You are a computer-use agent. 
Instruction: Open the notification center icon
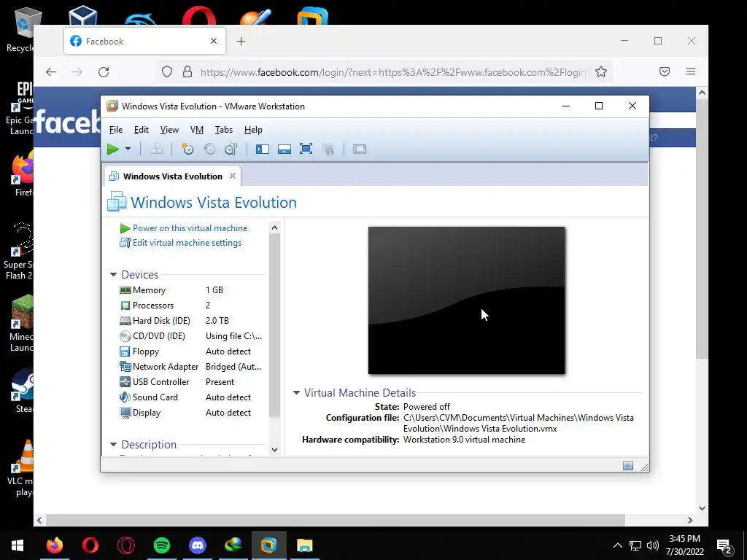point(724,546)
